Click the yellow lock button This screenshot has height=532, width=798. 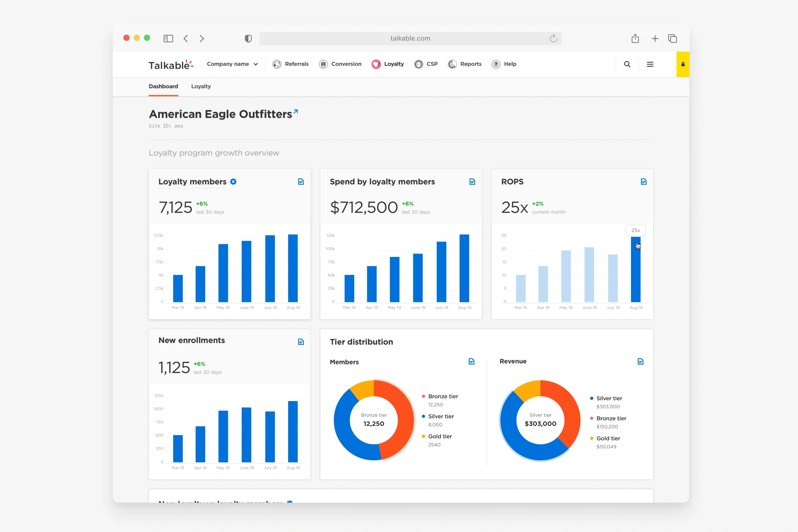tap(683, 64)
